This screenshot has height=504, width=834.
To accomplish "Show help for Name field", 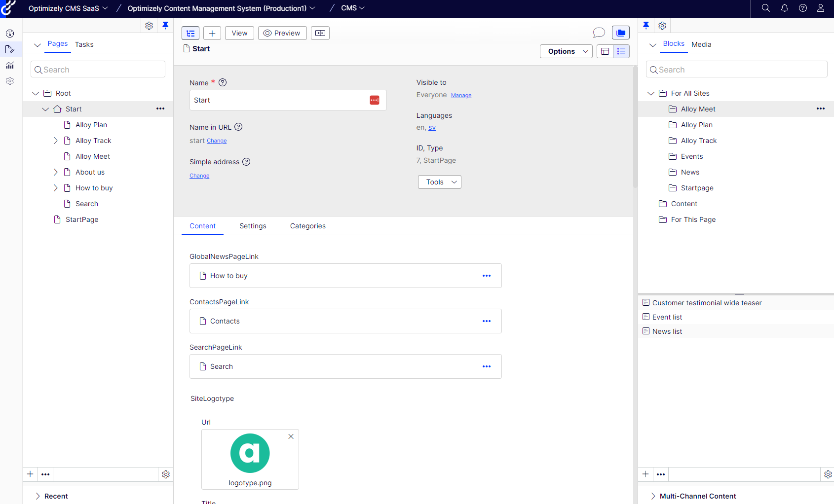I will coord(223,82).
